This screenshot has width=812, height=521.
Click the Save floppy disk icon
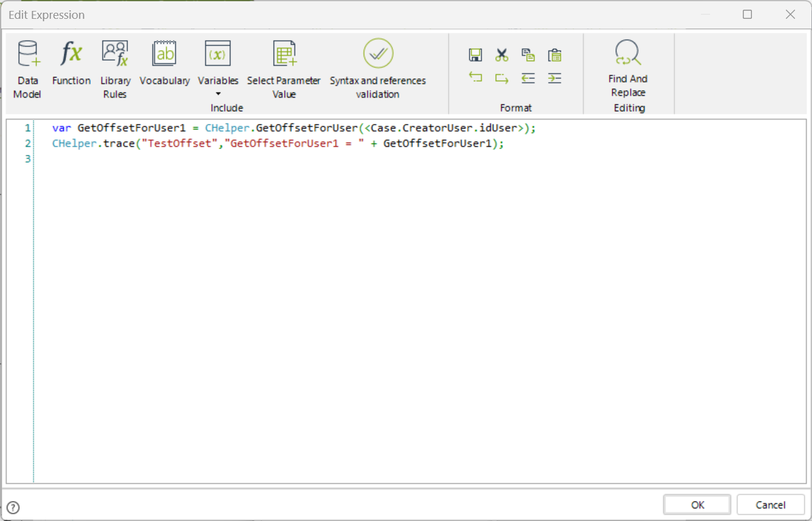pyautogui.click(x=475, y=55)
